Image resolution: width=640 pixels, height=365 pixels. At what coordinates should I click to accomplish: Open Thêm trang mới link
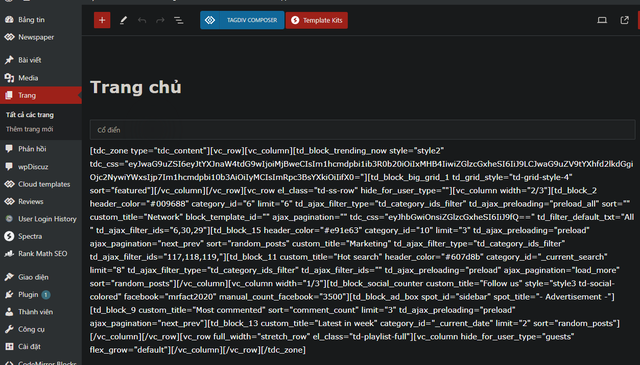click(x=29, y=129)
